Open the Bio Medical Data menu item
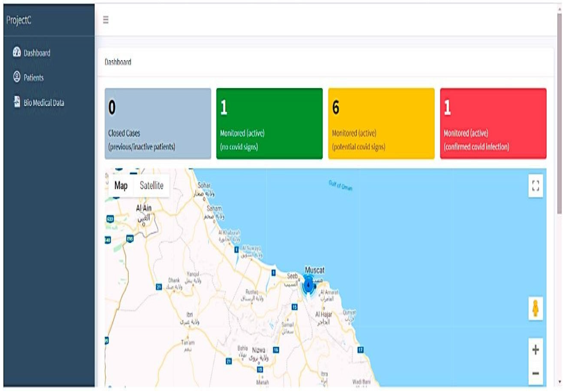566x392 pixels. point(44,103)
